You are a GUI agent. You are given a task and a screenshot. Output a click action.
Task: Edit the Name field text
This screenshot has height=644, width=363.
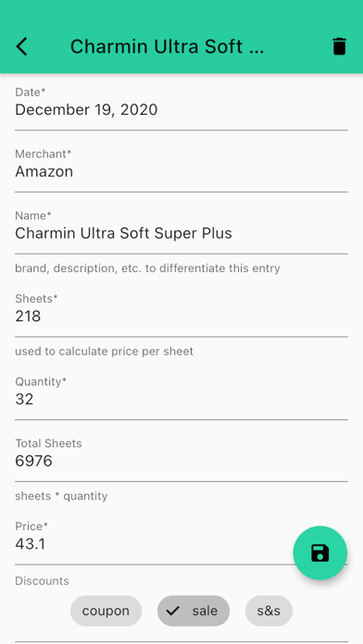(x=181, y=229)
